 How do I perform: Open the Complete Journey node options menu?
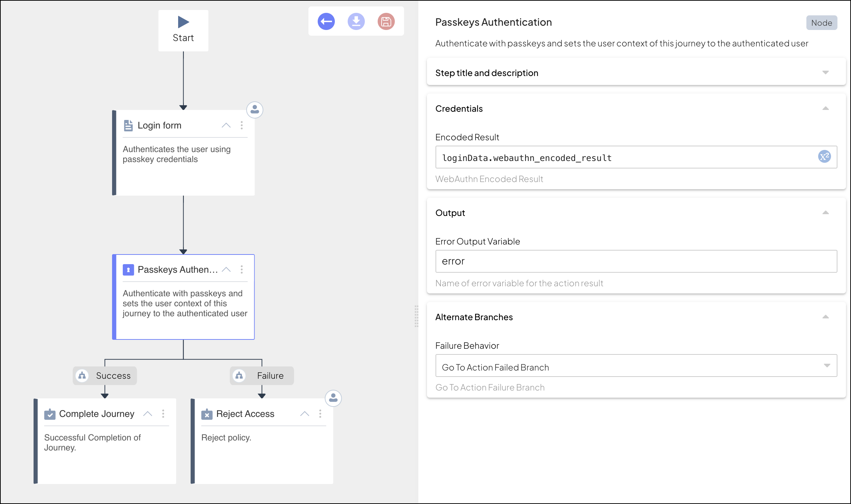[163, 414]
